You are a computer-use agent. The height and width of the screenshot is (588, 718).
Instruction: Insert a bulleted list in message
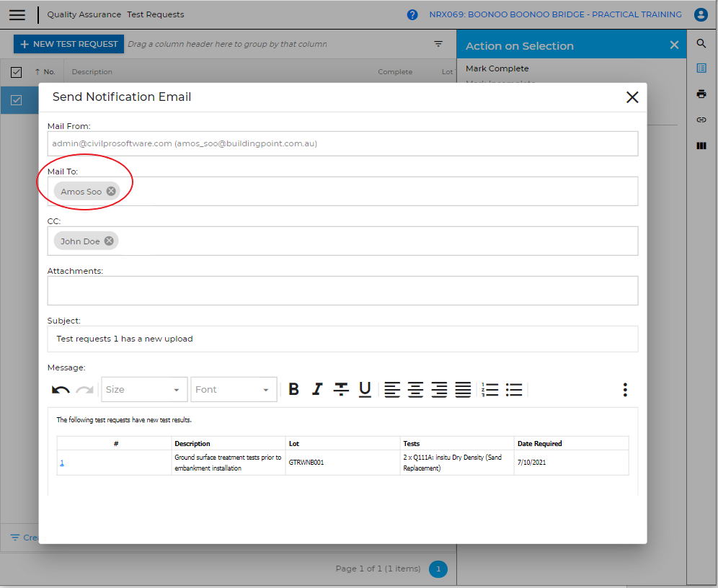pyautogui.click(x=514, y=390)
